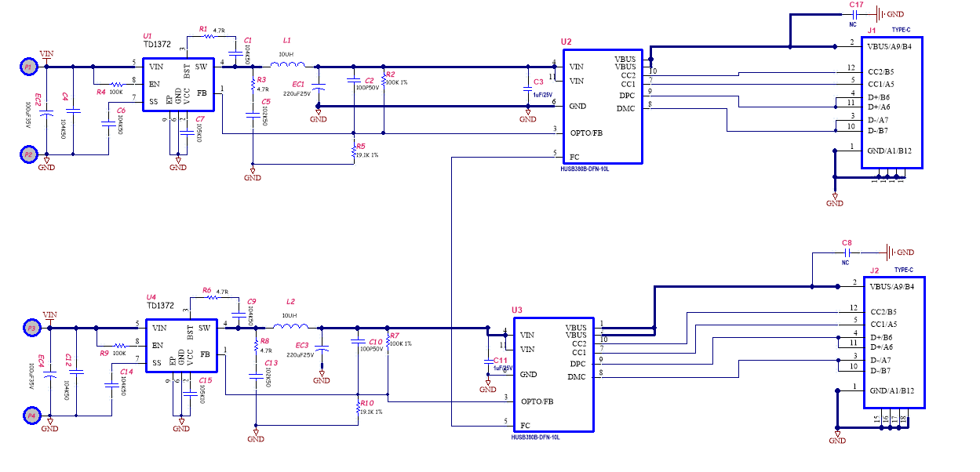
Task: Select the J1 TYPE-C connector block
Action: [x=891, y=102]
